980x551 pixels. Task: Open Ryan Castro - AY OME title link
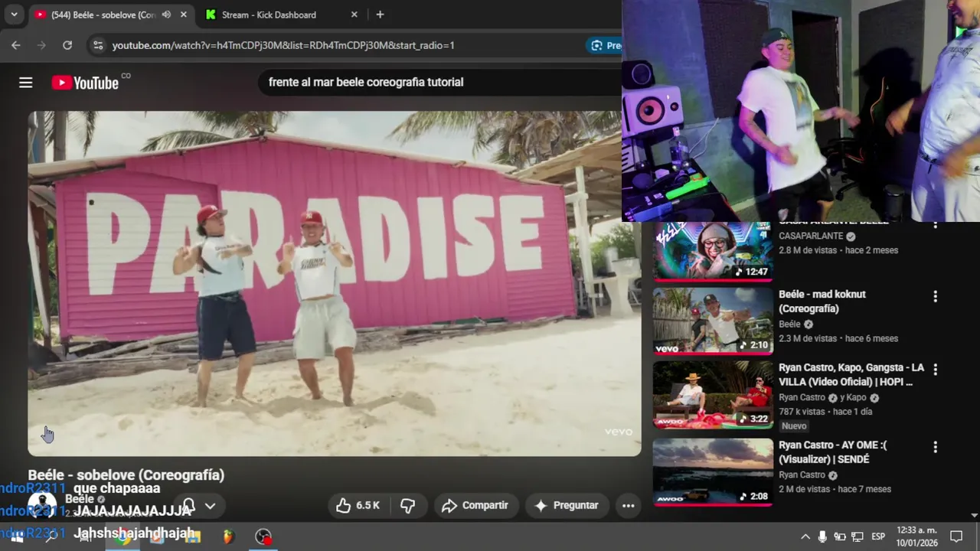click(x=833, y=452)
